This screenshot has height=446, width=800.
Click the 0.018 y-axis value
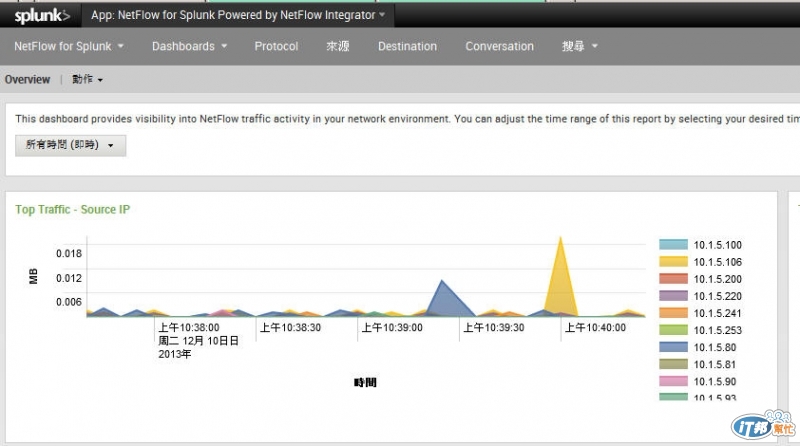coord(69,254)
